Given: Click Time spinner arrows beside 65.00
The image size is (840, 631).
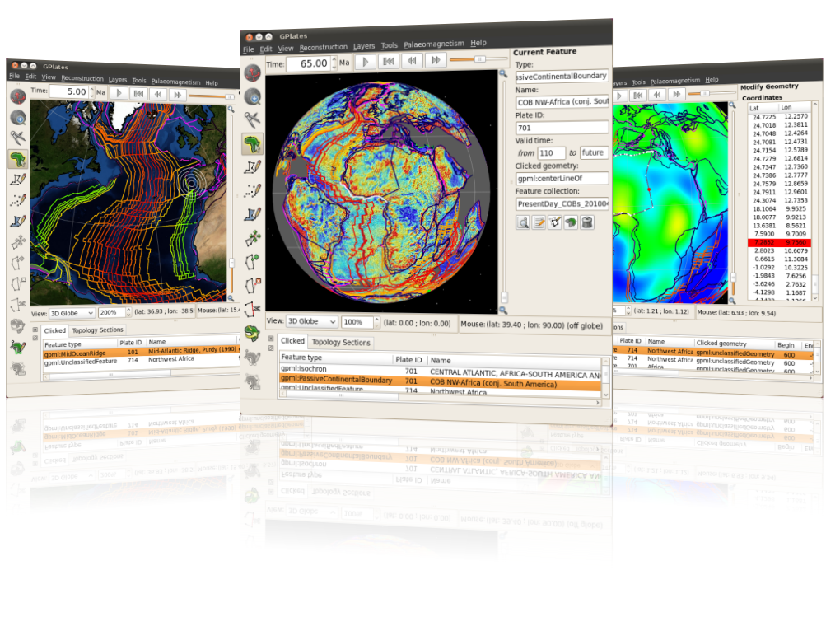Looking at the screenshot, I should [334, 63].
